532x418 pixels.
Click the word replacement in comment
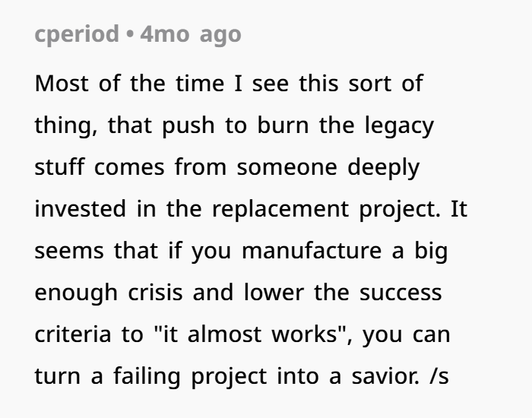(x=280, y=209)
